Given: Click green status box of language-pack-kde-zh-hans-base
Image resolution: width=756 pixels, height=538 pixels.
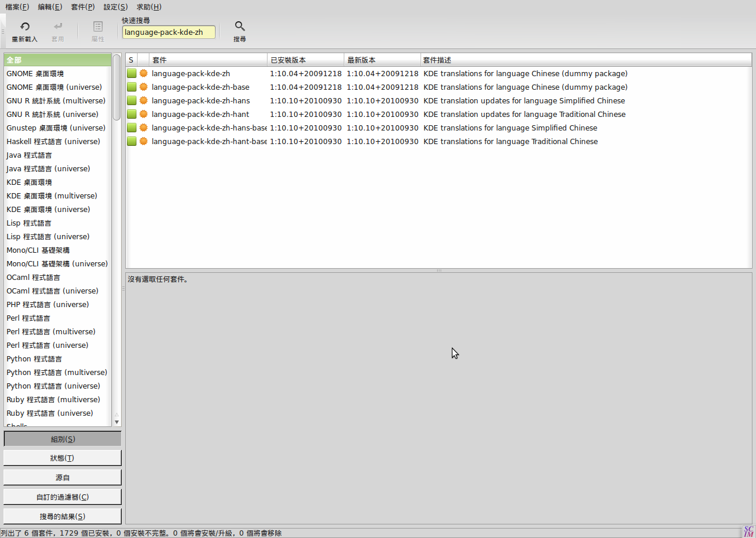Looking at the screenshot, I should 132,128.
